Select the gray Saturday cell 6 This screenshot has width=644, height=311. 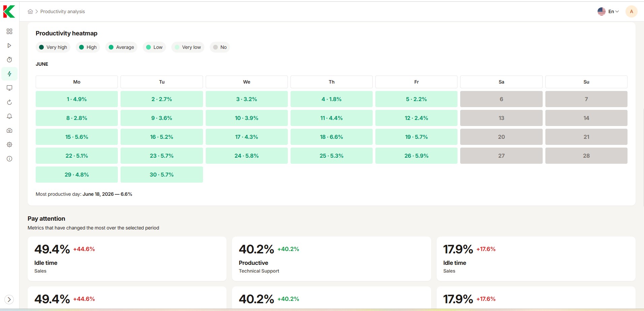click(501, 99)
